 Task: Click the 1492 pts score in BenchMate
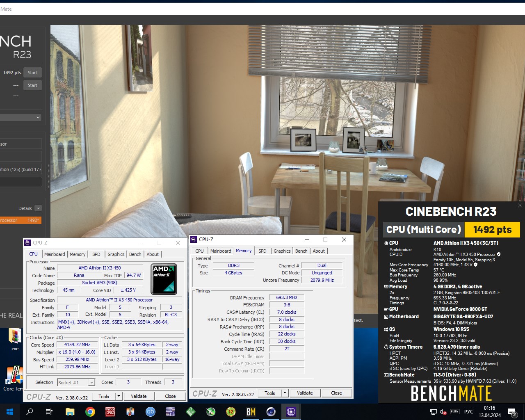[492, 230]
